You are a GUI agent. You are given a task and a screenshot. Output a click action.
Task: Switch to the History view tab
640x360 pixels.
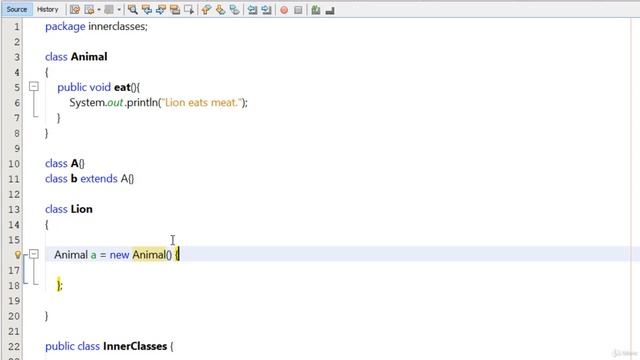[x=47, y=9]
